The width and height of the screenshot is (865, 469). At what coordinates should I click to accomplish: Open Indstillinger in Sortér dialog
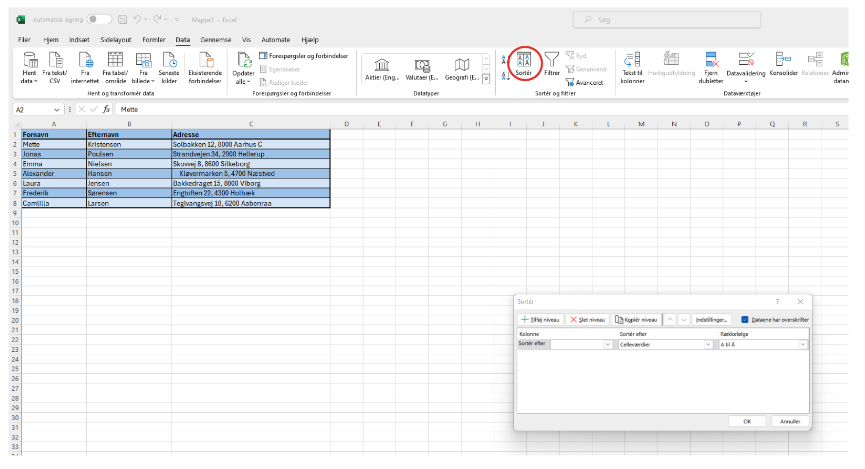(x=711, y=319)
